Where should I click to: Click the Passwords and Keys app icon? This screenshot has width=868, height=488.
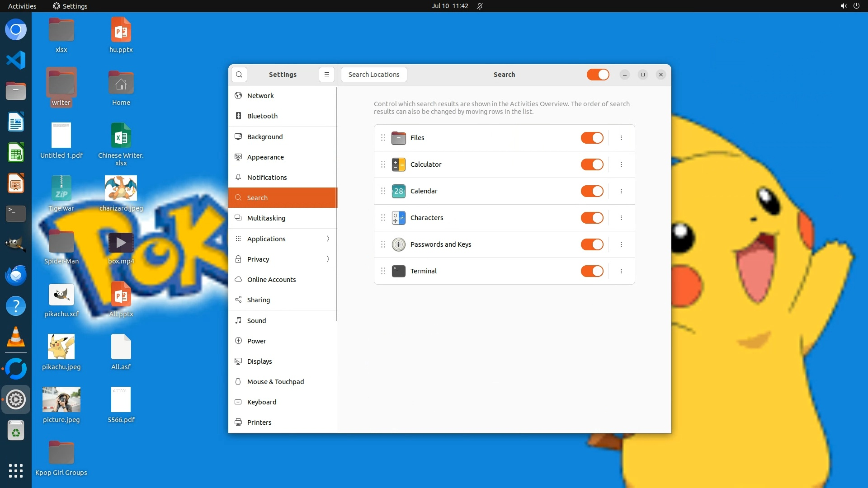point(398,244)
